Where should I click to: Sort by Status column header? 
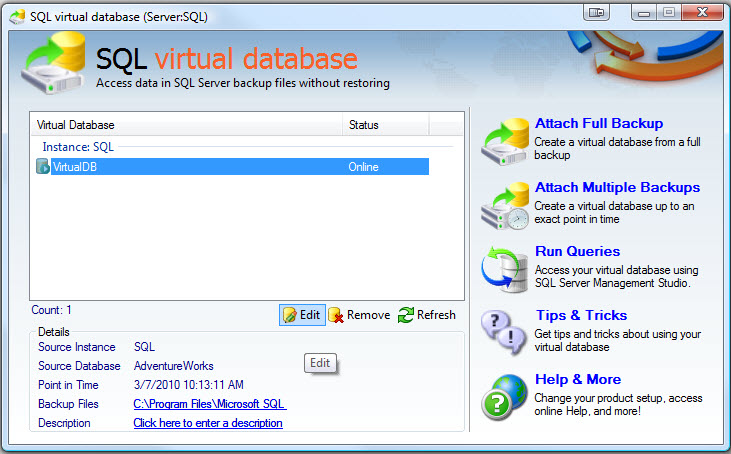pos(386,125)
